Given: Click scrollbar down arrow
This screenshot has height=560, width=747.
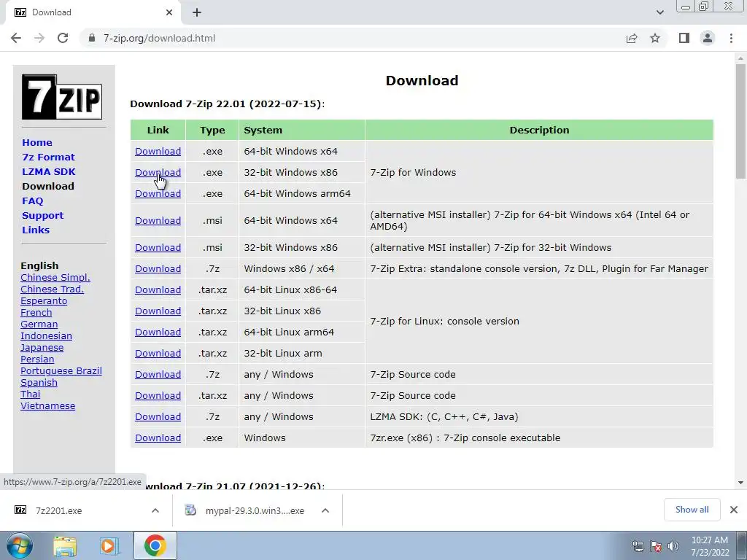Looking at the screenshot, I should tap(740, 483).
